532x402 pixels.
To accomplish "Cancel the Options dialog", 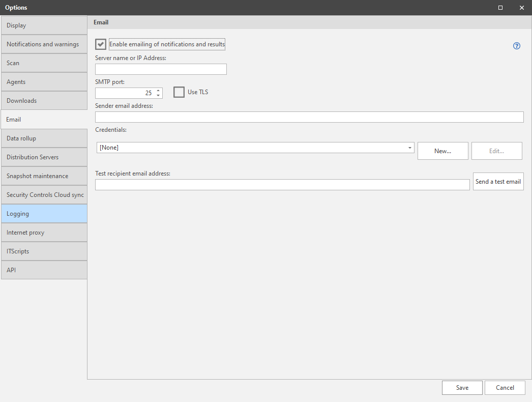I will 505,388.
